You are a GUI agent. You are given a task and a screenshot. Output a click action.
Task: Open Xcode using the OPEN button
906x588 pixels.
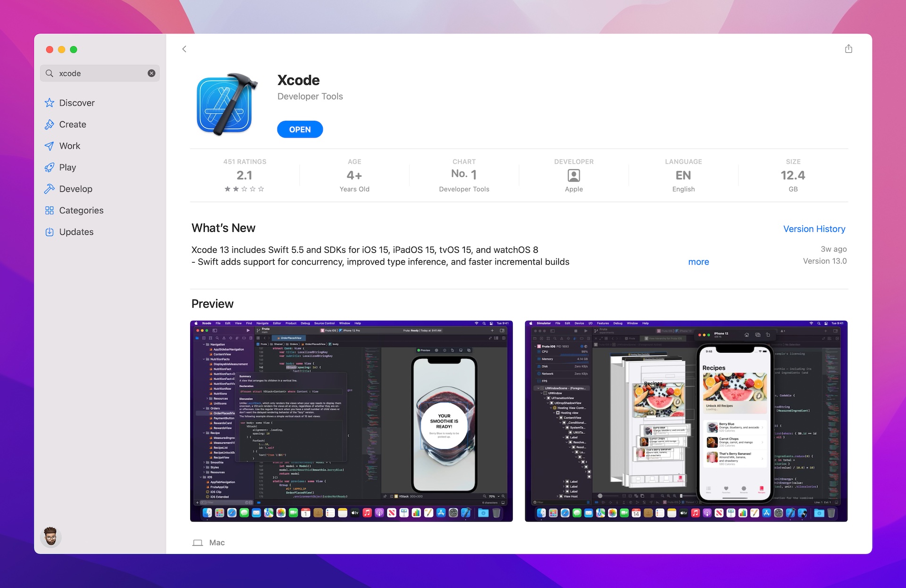pos(299,129)
